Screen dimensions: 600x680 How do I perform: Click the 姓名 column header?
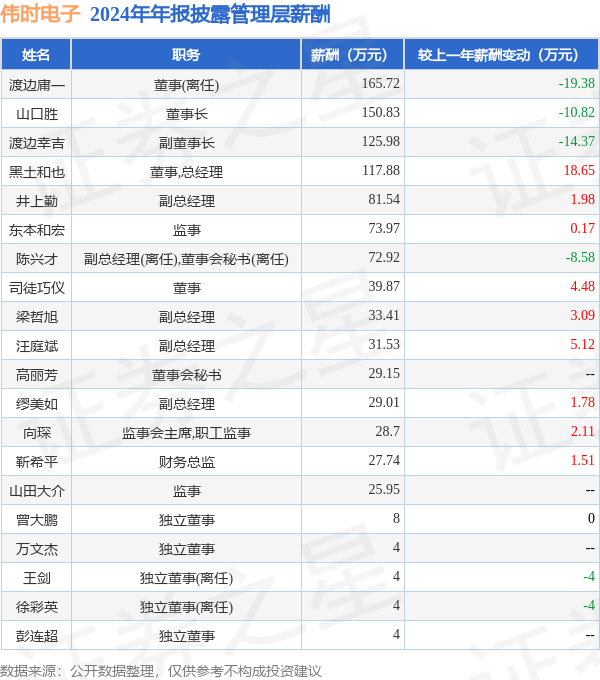pyautogui.click(x=36, y=55)
